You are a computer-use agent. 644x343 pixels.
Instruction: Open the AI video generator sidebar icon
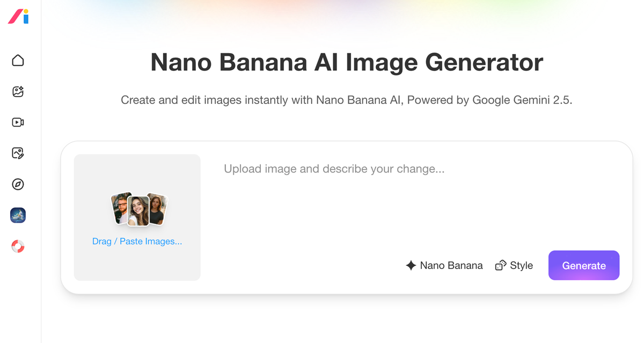click(18, 122)
